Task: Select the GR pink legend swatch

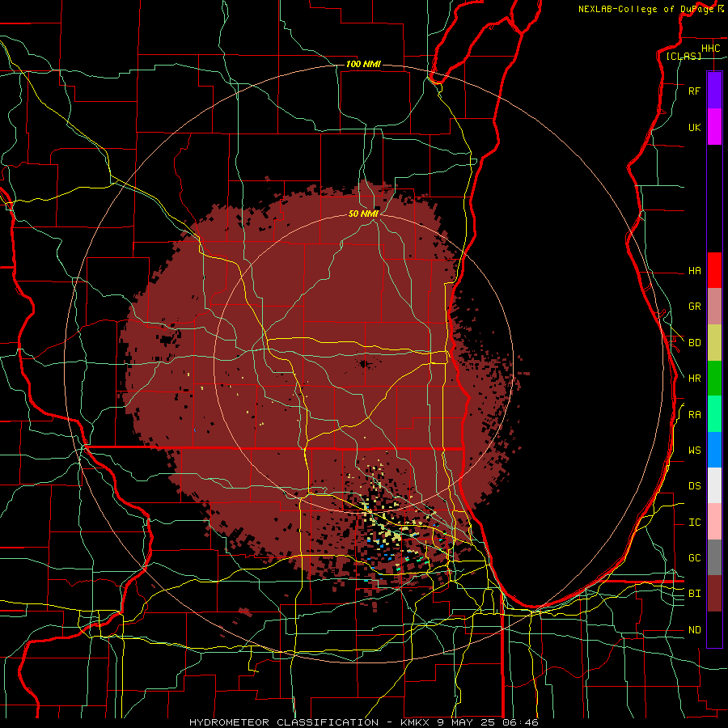Action: [x=714, y=307]
